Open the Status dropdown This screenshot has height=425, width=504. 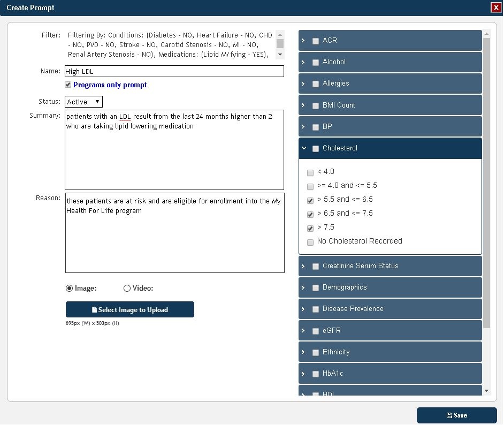[x=83, y=102]
